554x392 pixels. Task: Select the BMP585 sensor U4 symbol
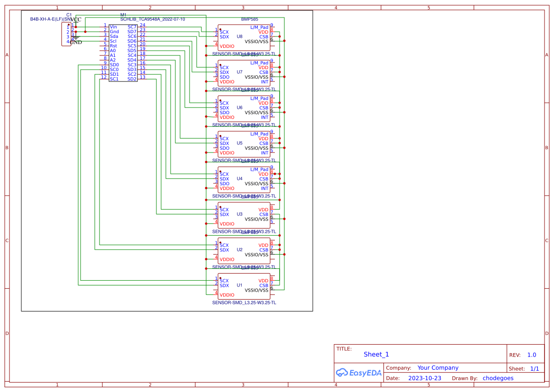[243, 178]
